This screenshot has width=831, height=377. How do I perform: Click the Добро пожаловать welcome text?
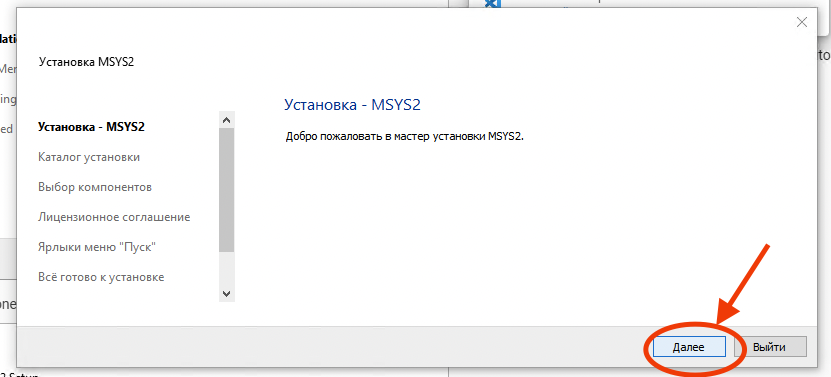404,137
